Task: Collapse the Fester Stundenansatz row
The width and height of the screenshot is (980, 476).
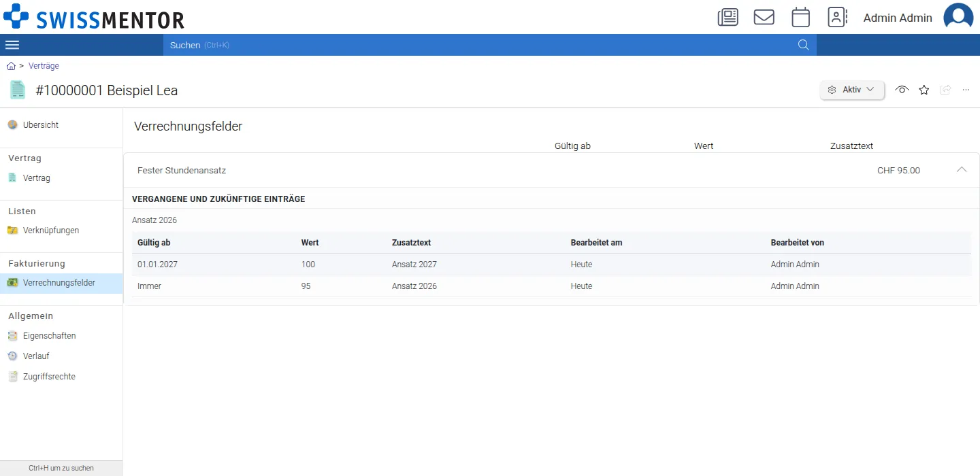Action: click(x=962, y=170)
